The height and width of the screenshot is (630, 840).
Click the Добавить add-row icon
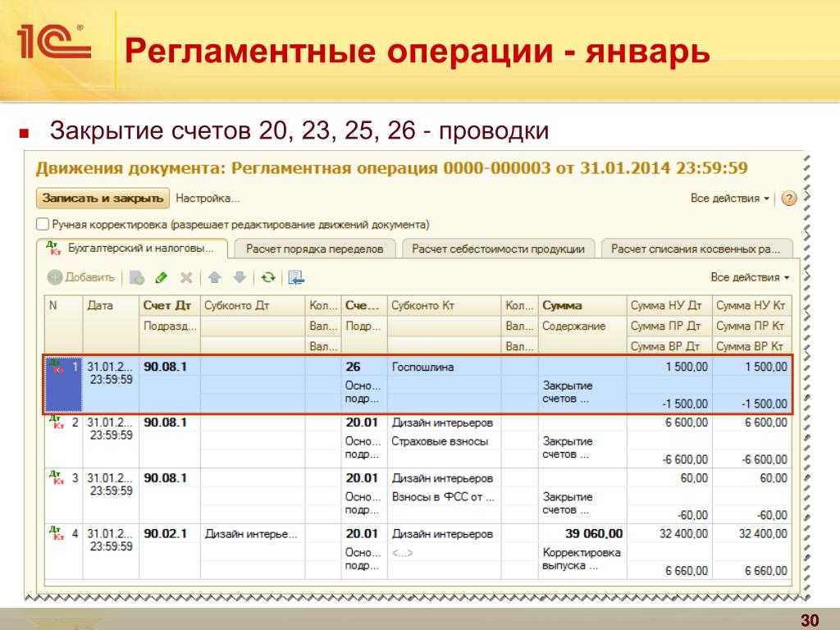pyautogui.click(x=55, y=277)
